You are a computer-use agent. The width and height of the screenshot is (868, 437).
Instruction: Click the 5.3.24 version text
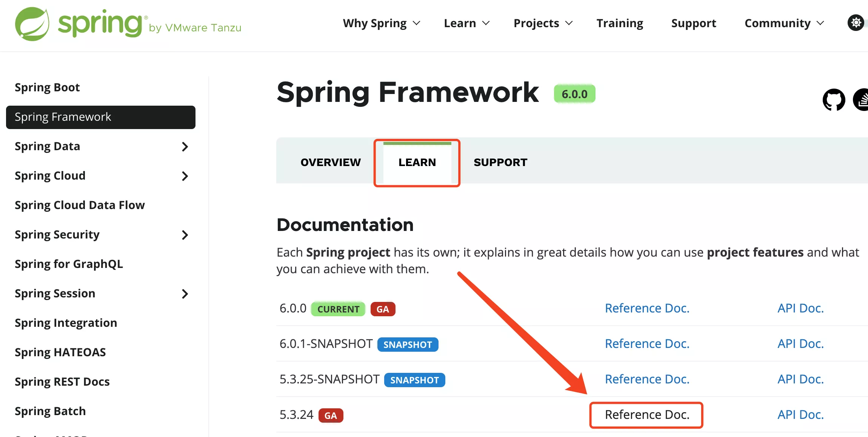[x=296, y=415]
